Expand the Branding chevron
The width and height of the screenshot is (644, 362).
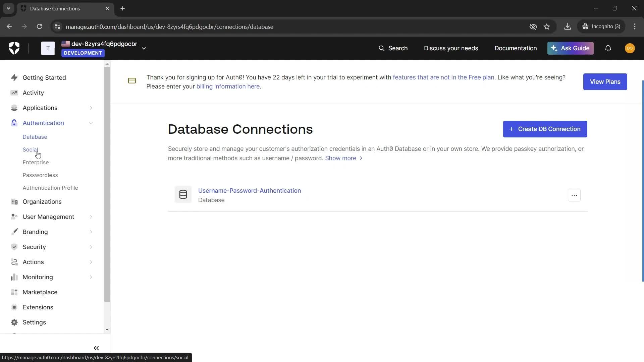coord(91,232)
